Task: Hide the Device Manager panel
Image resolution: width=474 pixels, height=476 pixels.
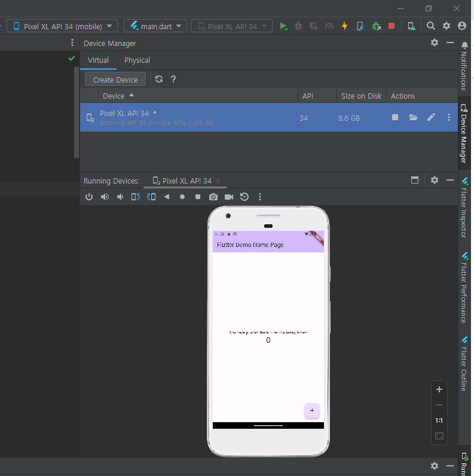Action: (x=450, y=42)
